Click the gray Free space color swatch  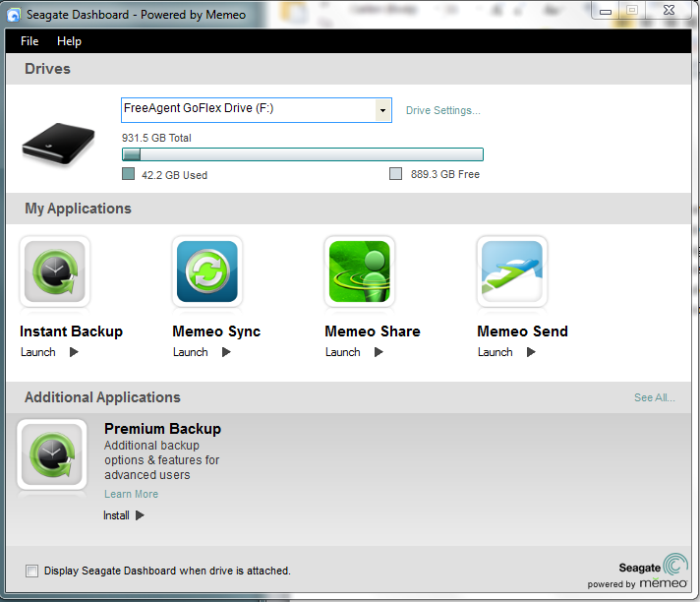tap(395, 174)
